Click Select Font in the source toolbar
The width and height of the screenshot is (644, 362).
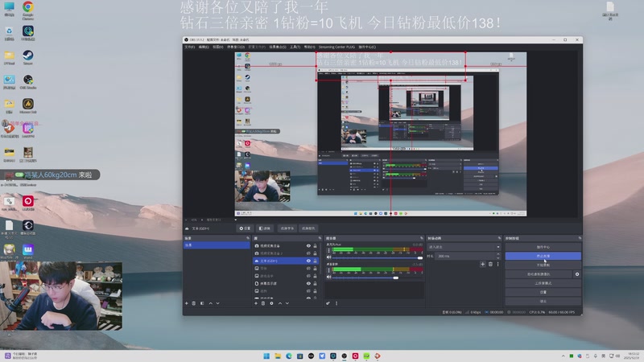coord(287,228)
